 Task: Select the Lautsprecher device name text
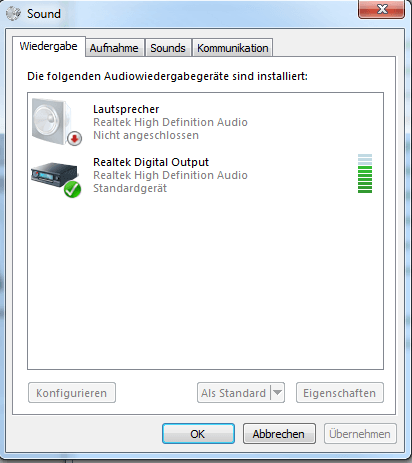click(126, 109)
